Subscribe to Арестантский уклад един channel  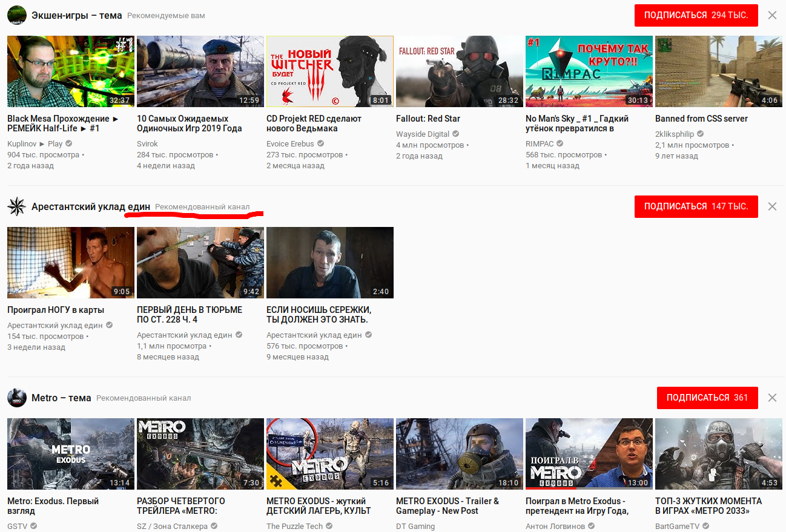pyautogui.click(x=696, y=206)
